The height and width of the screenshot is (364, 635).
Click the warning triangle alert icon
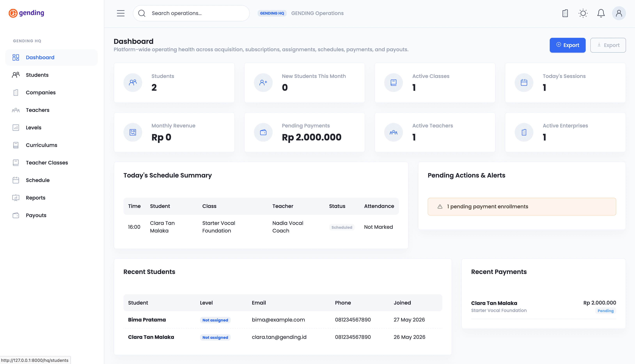click(x=440, y=207)
